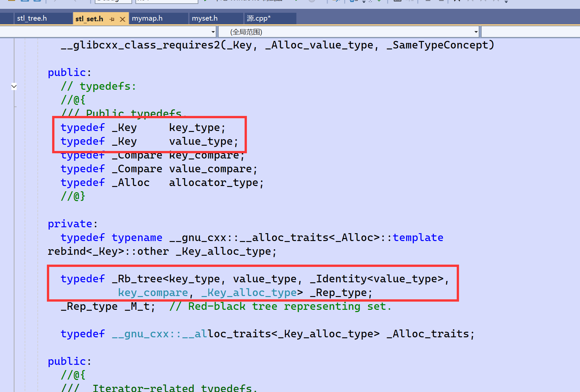Click _Identity<value_type>, template argument
Screen dimensions: 580x392
pos(379,279)
